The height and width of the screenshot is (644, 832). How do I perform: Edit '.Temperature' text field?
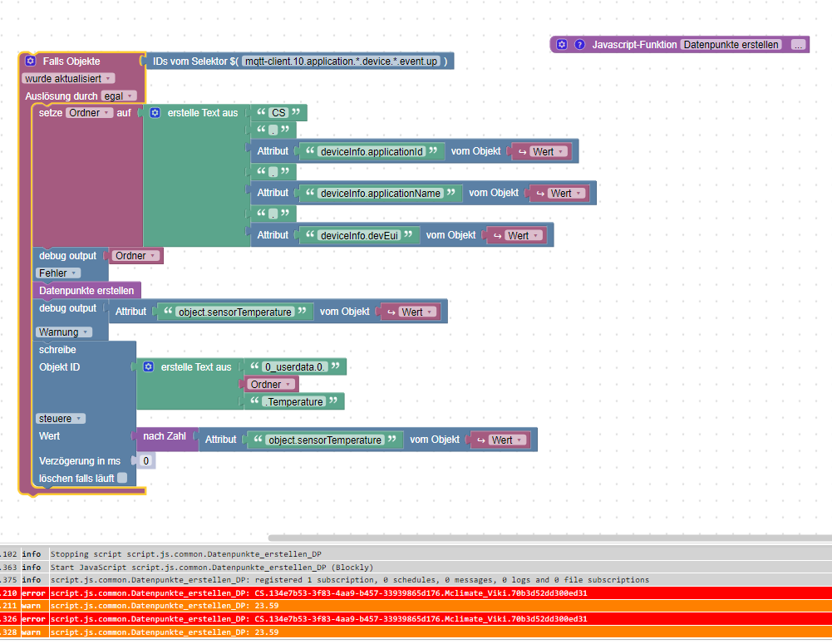click(x=294, y=402)
